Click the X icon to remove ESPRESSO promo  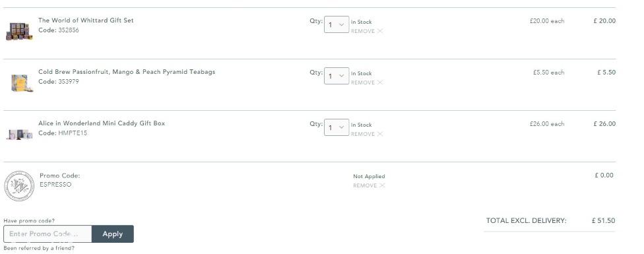pyautogui.click(x=382, y=185)
